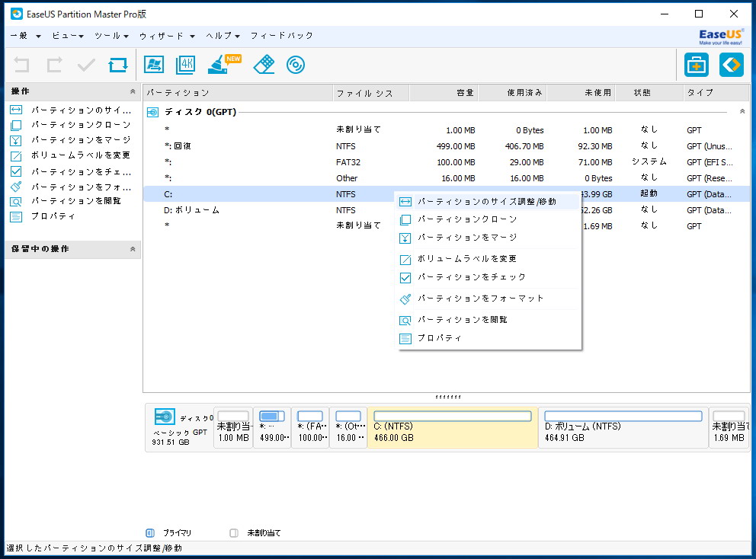This screenshot has height=559, width=756.
Task: Open the ビュー menu dropdown
Action: click(x=68, y=36)
